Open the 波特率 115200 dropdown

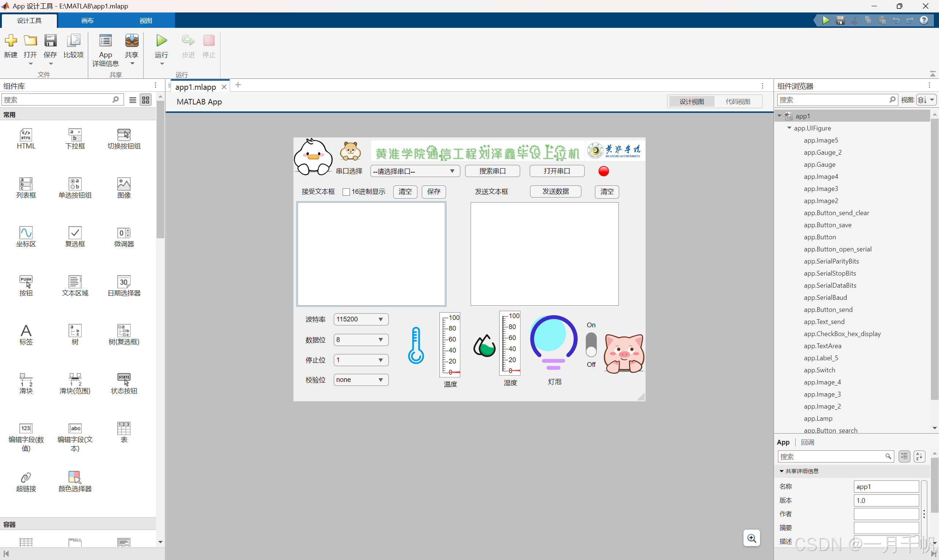pos(361,319)
